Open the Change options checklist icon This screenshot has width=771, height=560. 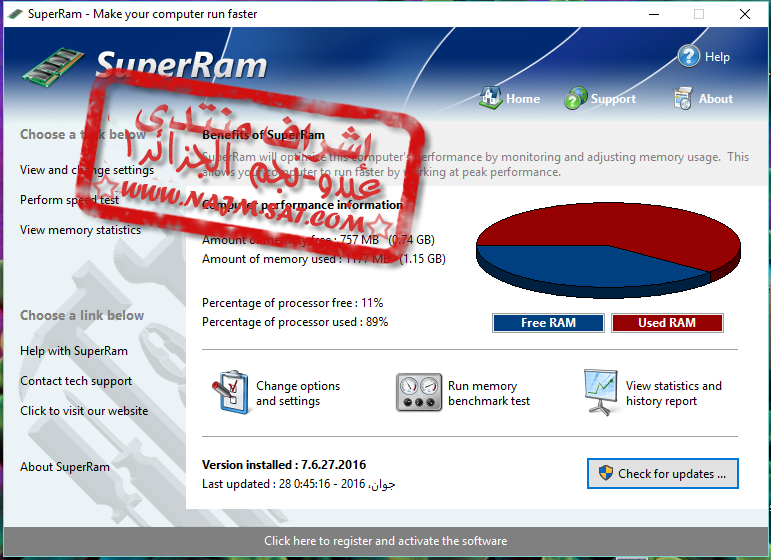(229, 393)
